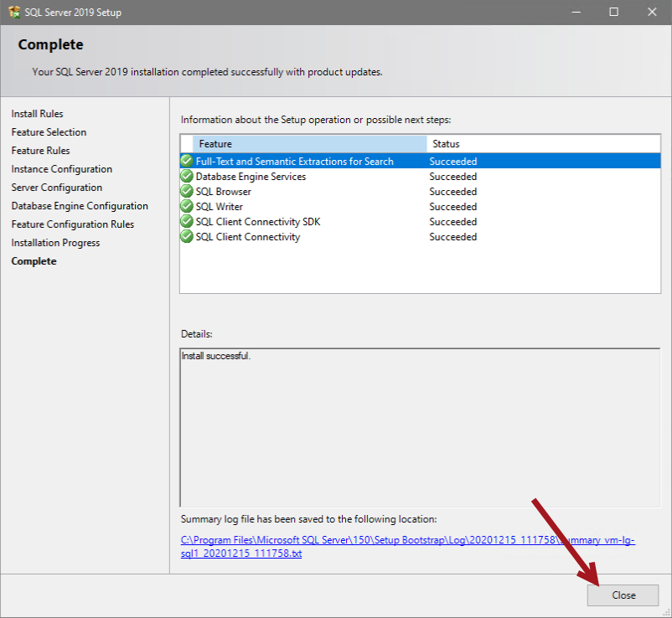Select the SQL Client Connectivity row
This screenshot has height=618, width=672.
[x=420, y=236]
